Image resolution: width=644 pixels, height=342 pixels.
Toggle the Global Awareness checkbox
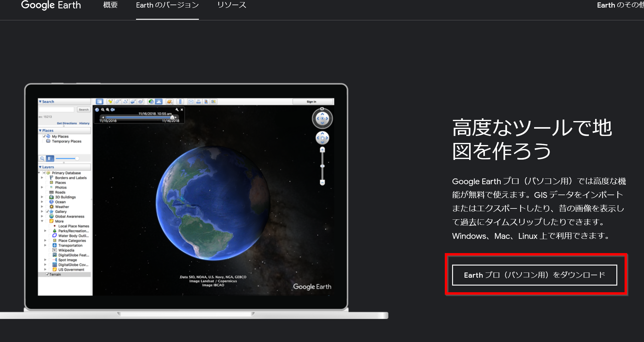tap(47, 216)
